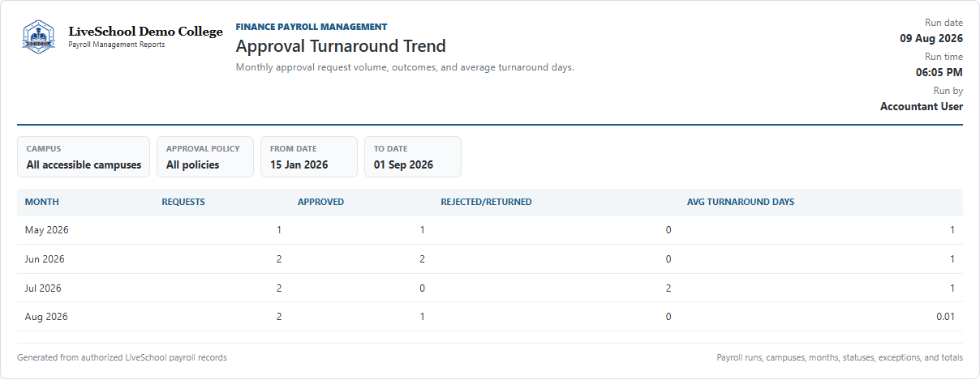980x380 pixels.
Task: Click the Payroll Management Reports subtitle
Action: 117,45
